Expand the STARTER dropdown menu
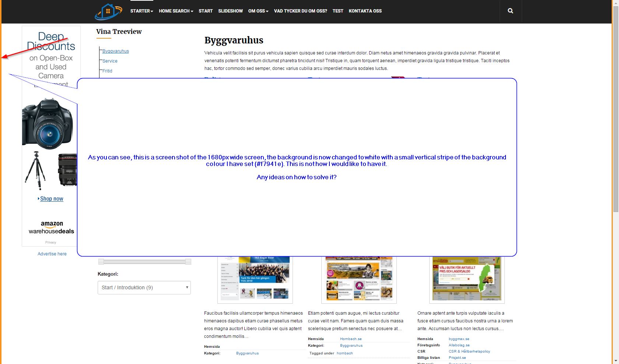619x364 pixels. click(x=141, y=11)
